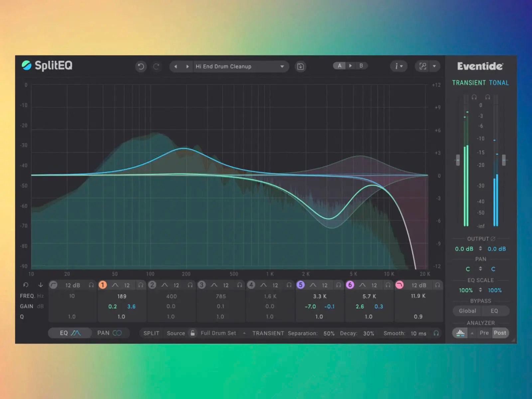Solo band 2 with headphone
The image size is (532, 399).
tap(190, 285)
